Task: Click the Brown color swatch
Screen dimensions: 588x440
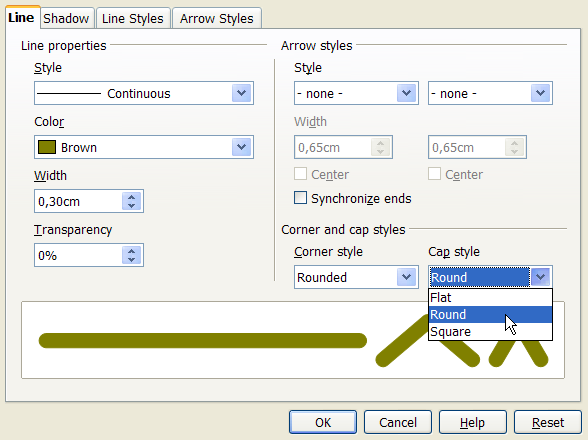Action: click(x=47, y=147)
